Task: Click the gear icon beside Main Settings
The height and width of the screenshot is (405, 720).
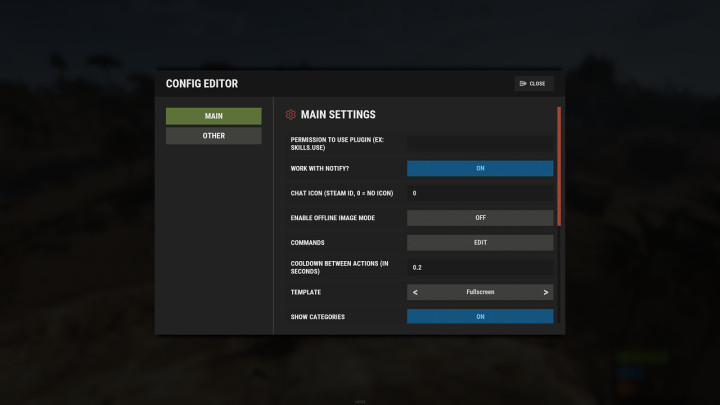Action: coord(291,114)
